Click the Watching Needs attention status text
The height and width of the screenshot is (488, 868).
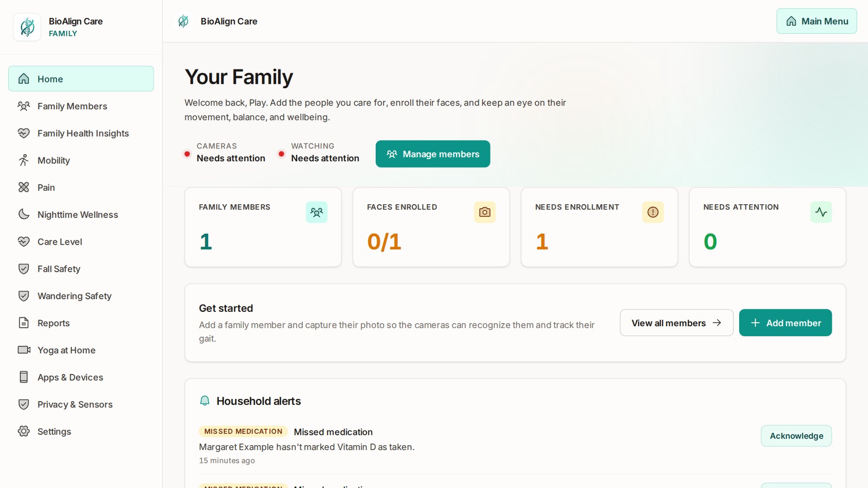point(325,158)
